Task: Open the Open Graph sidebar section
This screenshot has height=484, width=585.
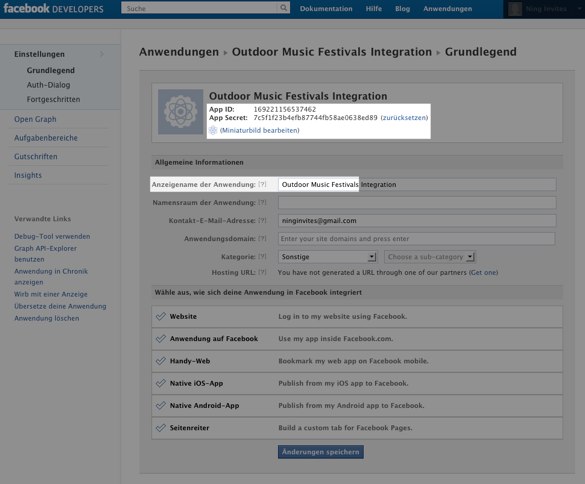Action: 35,119
